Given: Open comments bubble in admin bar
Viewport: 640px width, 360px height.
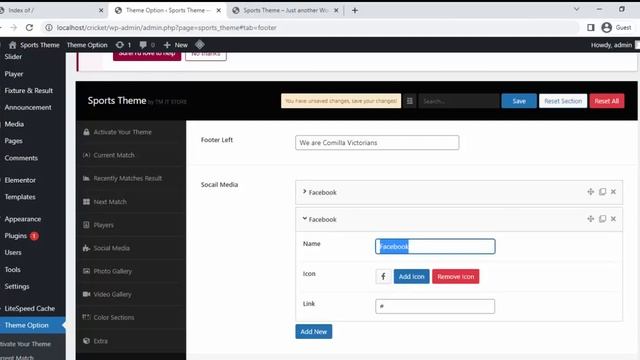Looking at the screenshot, I should coord(147,45).
